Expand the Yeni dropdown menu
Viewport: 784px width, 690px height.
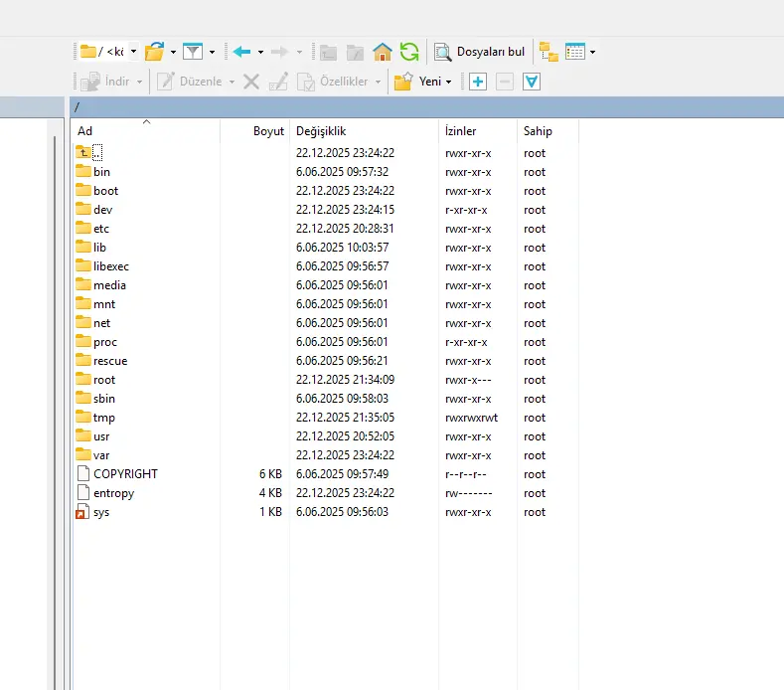coord(449,82)
